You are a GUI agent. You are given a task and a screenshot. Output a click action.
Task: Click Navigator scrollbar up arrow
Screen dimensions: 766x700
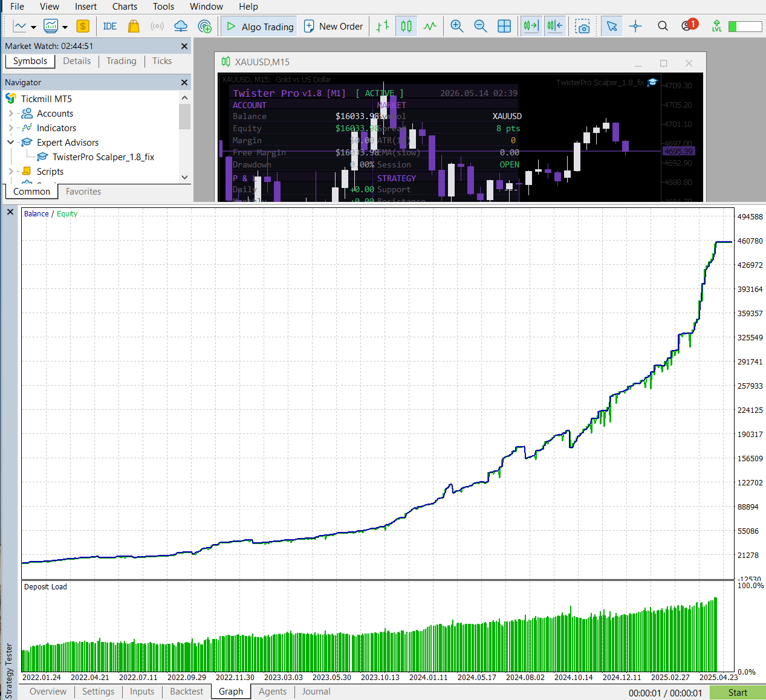[184, 97]
